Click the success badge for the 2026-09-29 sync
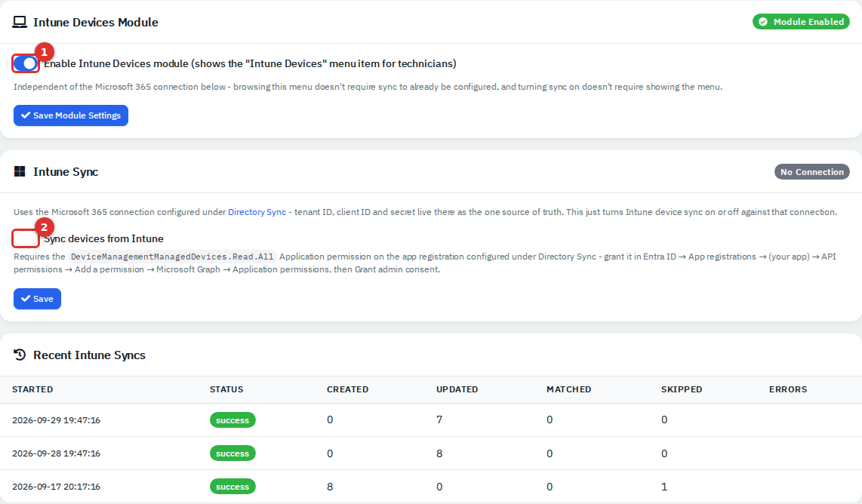 coord(232,420)
